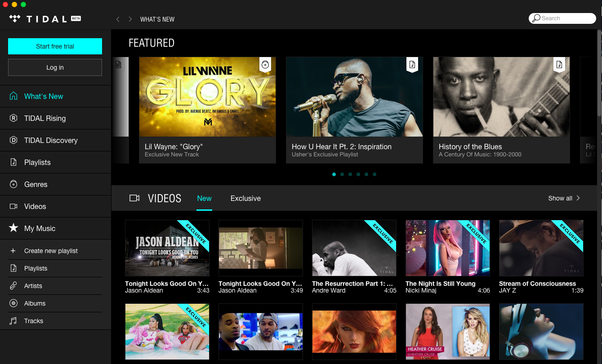
Task: Click the Search input field
Action: [x=562, y=18]
